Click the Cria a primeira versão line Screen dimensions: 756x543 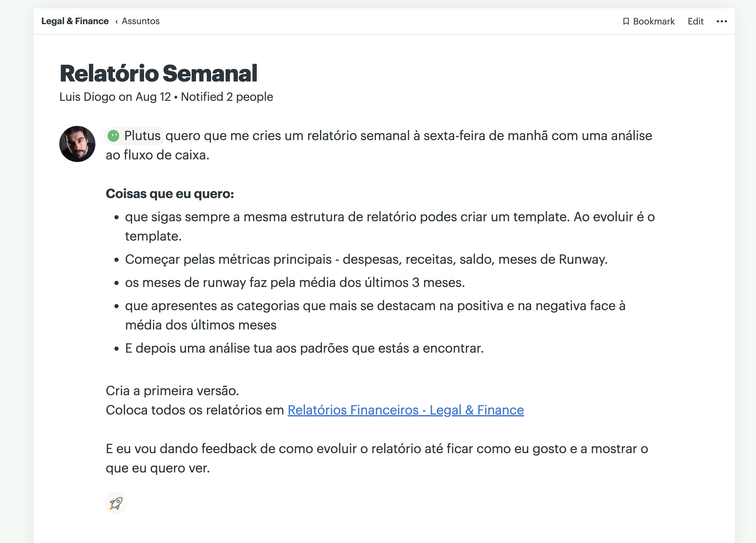click(172, 390)
